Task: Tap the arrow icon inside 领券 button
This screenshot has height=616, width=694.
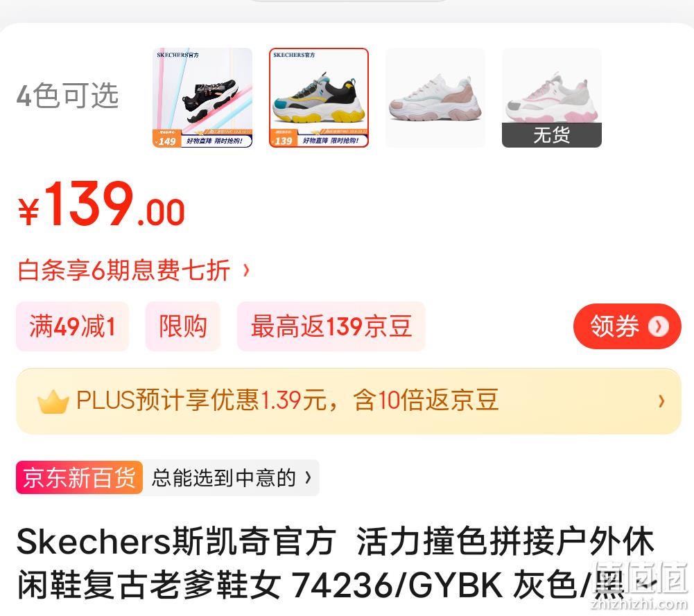Action: [x=658, y=327]
